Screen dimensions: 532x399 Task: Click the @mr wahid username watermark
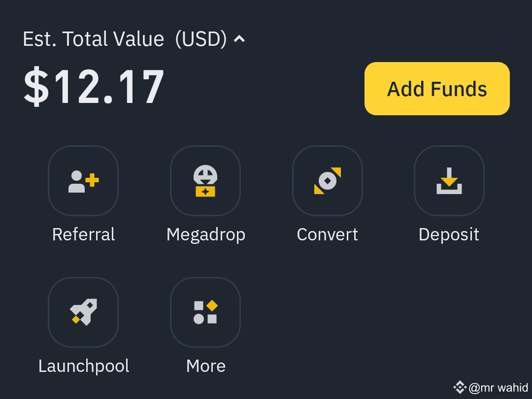coord(499,388)
